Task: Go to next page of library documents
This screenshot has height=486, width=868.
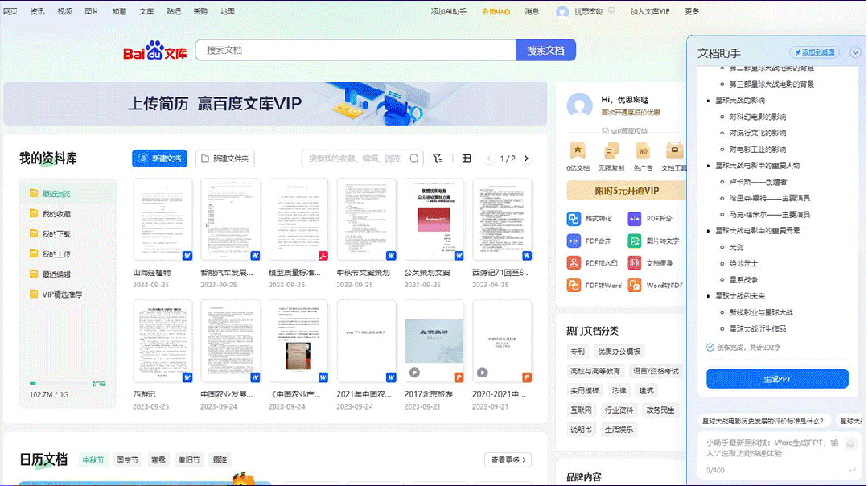Action: pyautogui.click(x=527, y=159)
